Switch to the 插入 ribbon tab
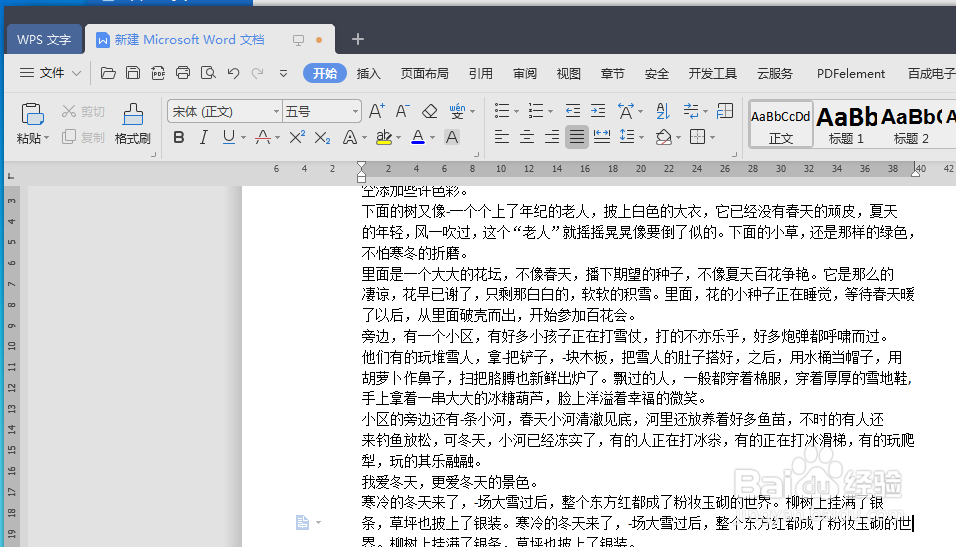This screenshot has height=547, width=956. point(368,74)
